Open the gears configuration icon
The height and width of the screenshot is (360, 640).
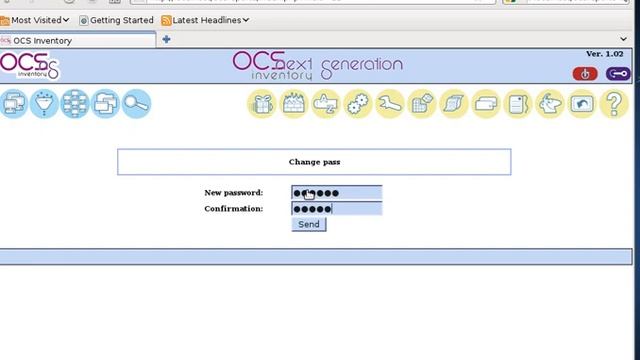(x=358, y=104)
